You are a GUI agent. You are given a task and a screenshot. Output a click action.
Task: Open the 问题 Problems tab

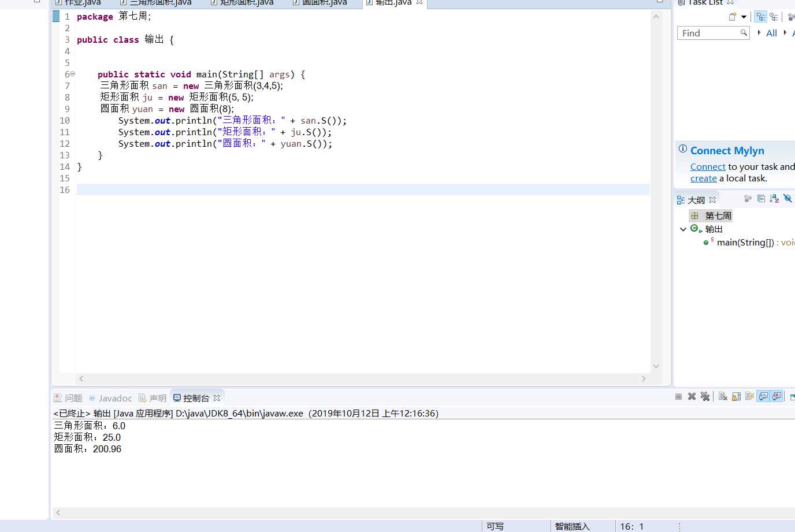click(68, 398)
